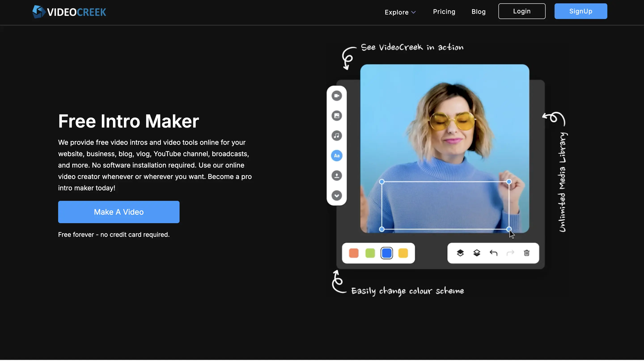The width and height of the screenshot is (644, 361).
Task: Click the redo arrow icon in toolbar
Action: click(511, 253)
